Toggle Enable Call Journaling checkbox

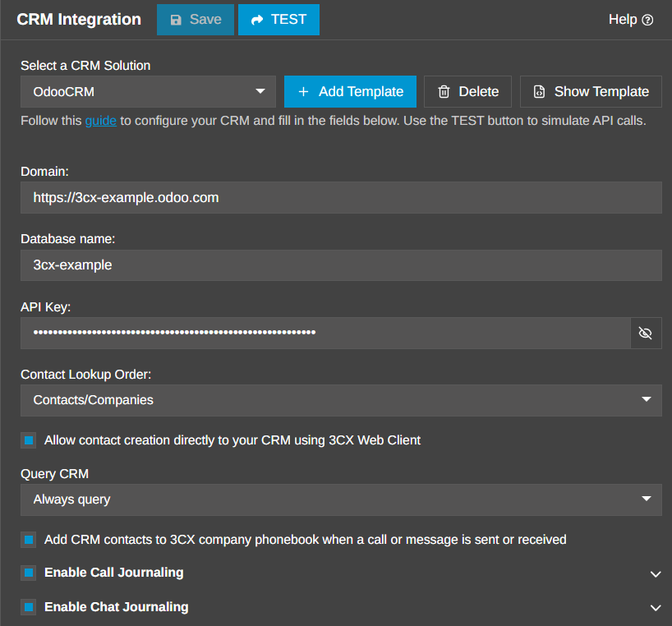(29, 573)
